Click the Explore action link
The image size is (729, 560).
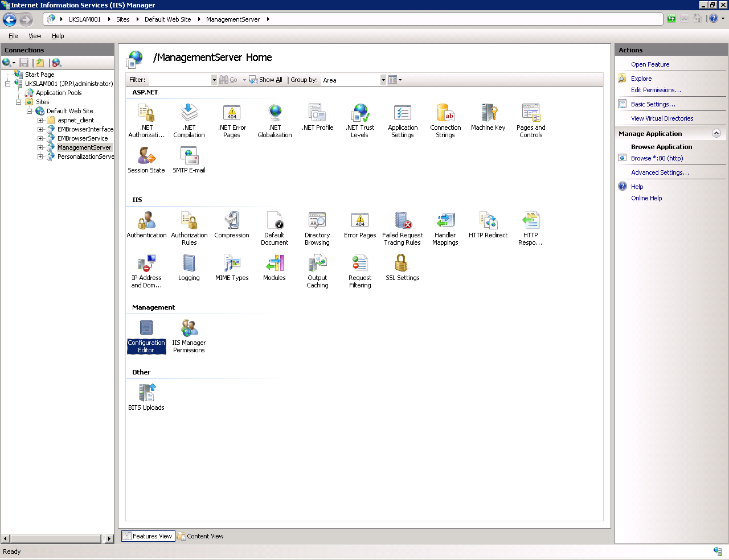[641, 79]
